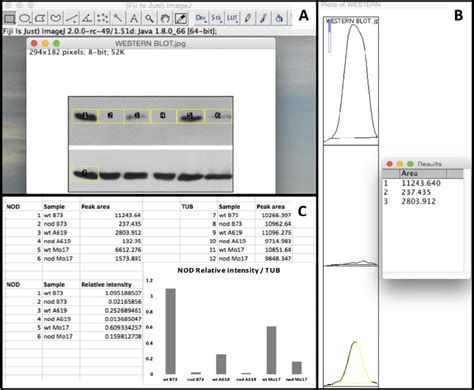Click the first large peak in the plot window
This screenshot has width=474, height=390.
tap(353, 83)
